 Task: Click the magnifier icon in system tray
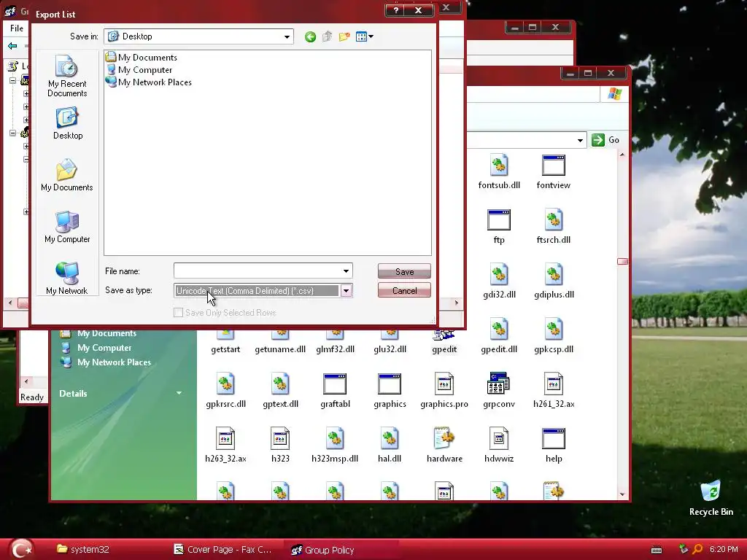pos(697,550)
